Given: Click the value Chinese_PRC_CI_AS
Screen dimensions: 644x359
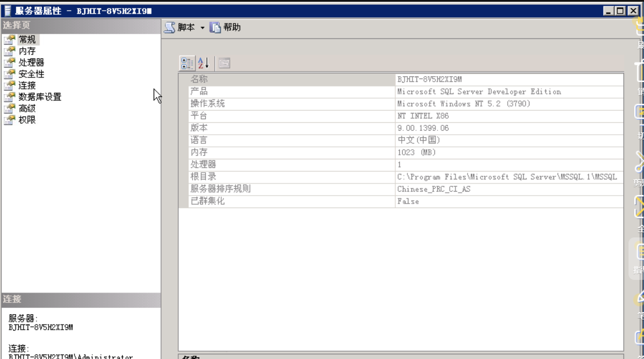Looking at the screenshot, I should [434, 189].
